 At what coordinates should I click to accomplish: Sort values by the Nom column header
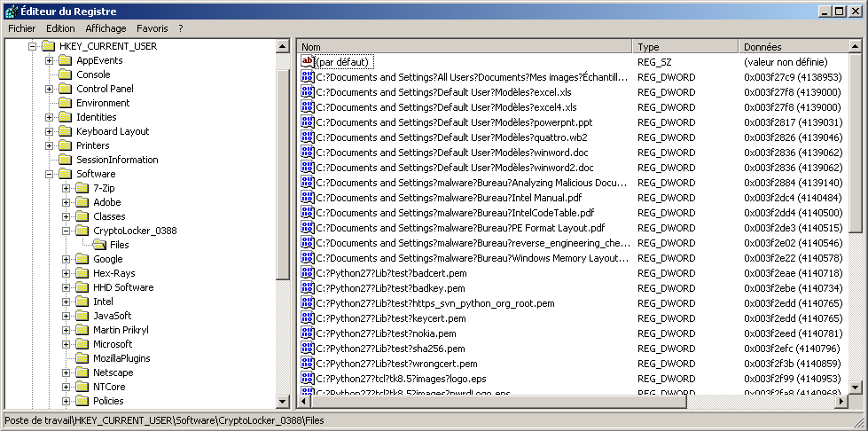tap(464, 46)
